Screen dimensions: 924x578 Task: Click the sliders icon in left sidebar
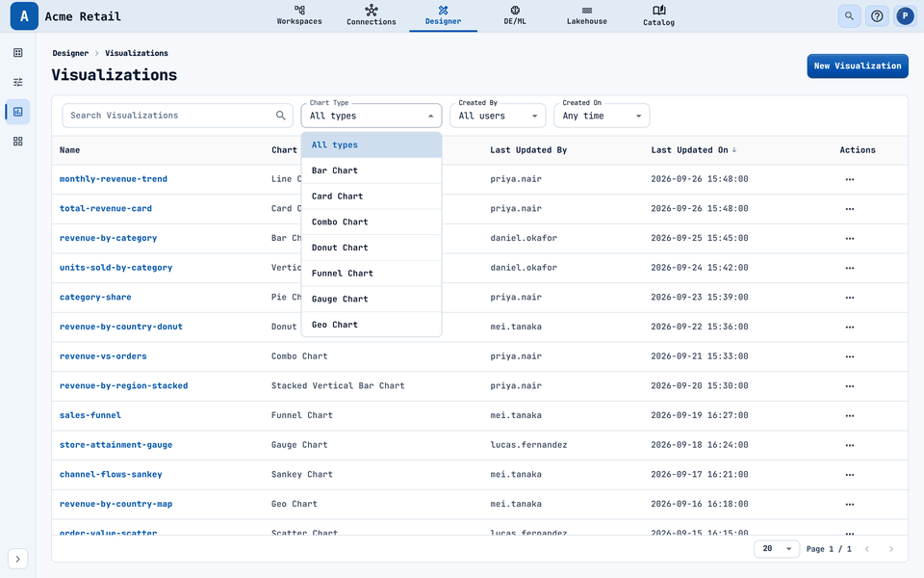tap(17, 82)
